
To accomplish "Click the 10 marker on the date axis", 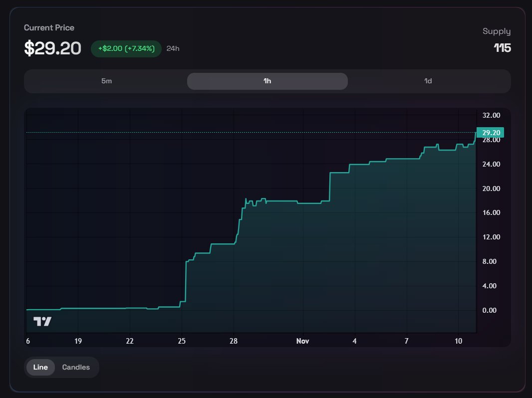I will (459, 341).
